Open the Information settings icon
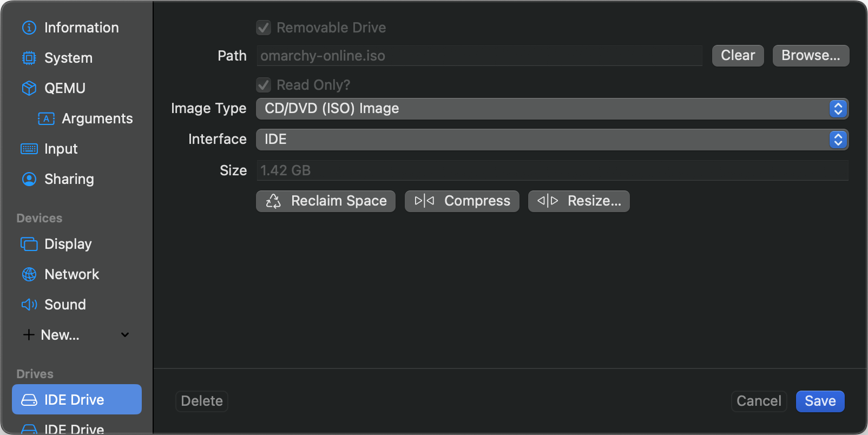 point(29,28)
